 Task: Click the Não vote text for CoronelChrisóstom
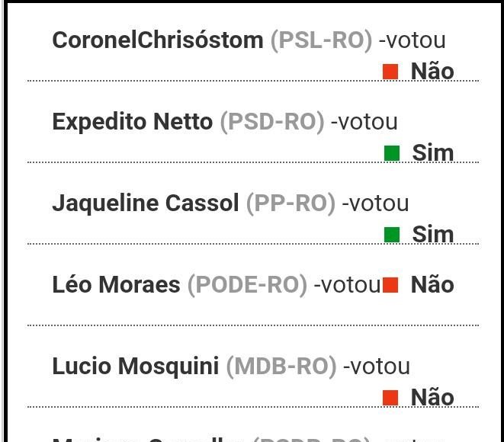(x=432, y=71)
